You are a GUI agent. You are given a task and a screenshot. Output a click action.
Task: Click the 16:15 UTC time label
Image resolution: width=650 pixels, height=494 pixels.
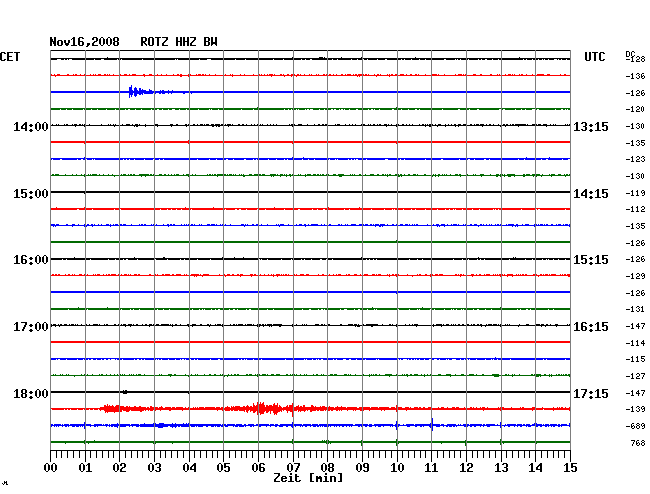tap(591, 327)
